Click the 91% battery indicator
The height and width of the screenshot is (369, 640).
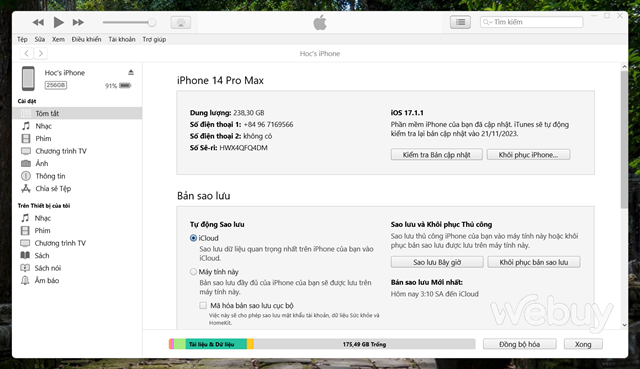pyautogui.click(x=118, y=86)
